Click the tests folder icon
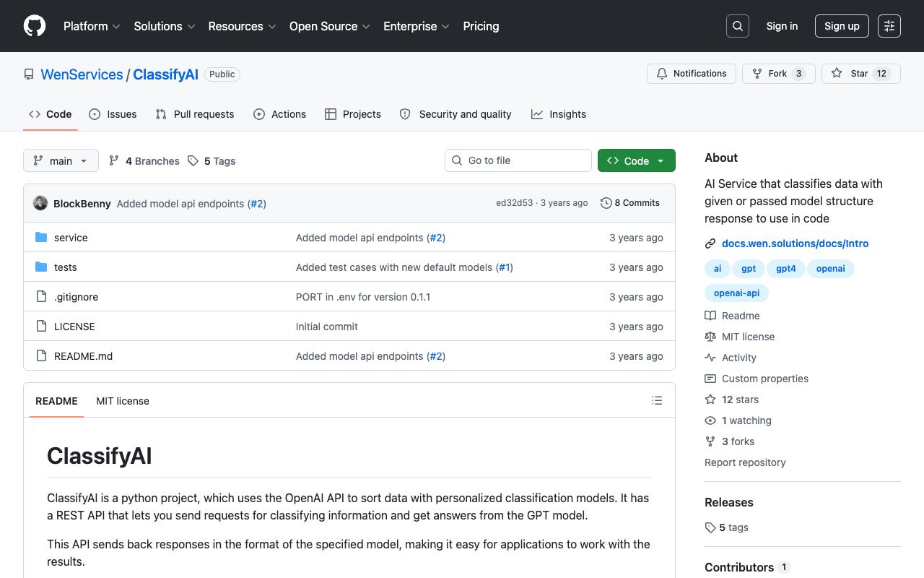This screenshot has width=924, height=578. tap(41, 267)
